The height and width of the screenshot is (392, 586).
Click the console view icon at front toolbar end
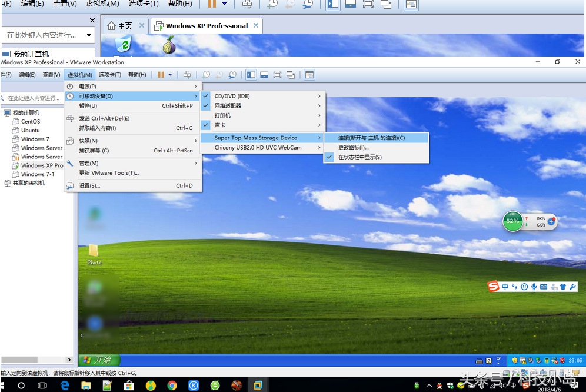(x=309, y=75)
